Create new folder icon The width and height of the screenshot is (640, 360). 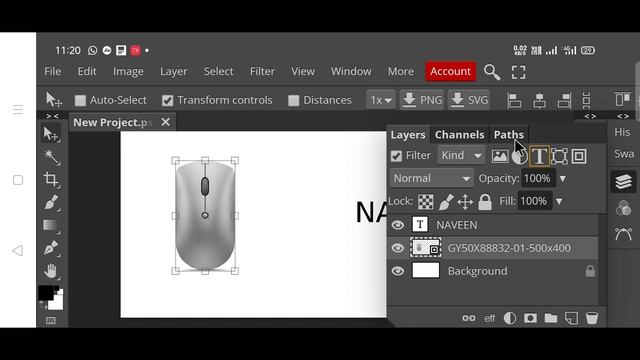click(551, 318)
